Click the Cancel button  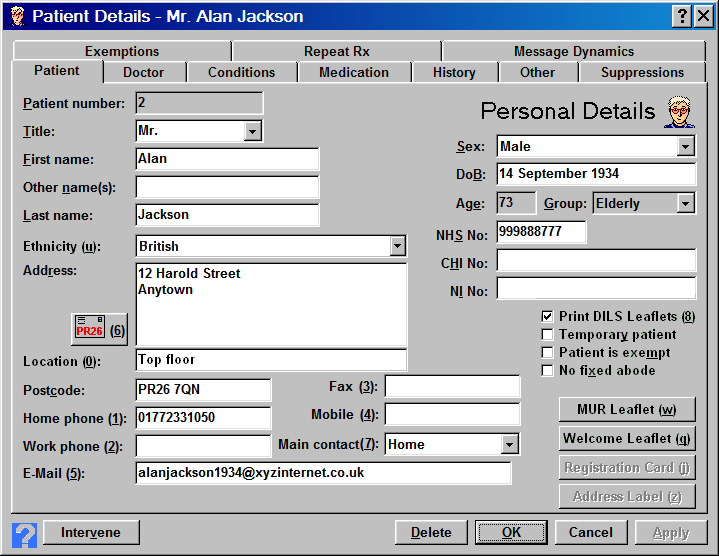click(x=591, y=533)
